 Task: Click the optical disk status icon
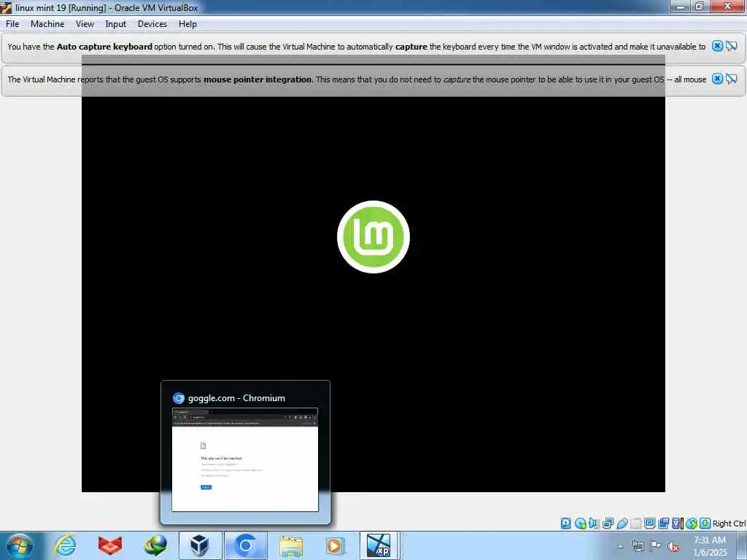[580, 524]
